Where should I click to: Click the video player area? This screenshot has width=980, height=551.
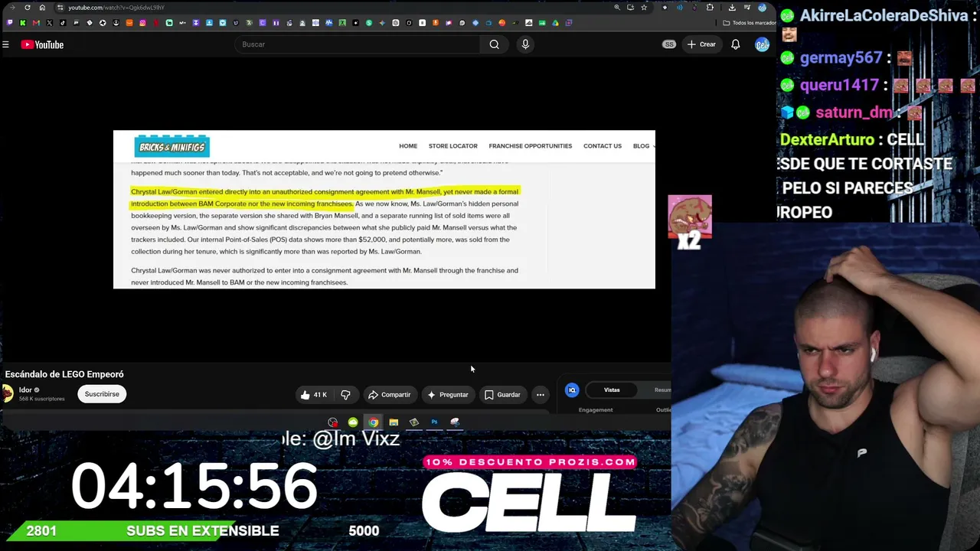point(384,210)
